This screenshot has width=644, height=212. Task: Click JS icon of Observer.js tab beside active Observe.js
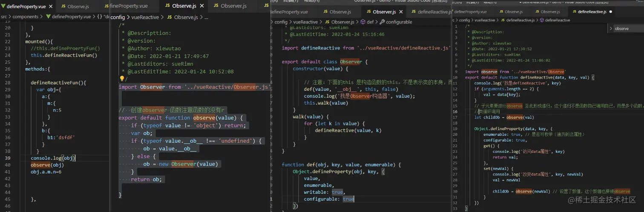[216, 6]
